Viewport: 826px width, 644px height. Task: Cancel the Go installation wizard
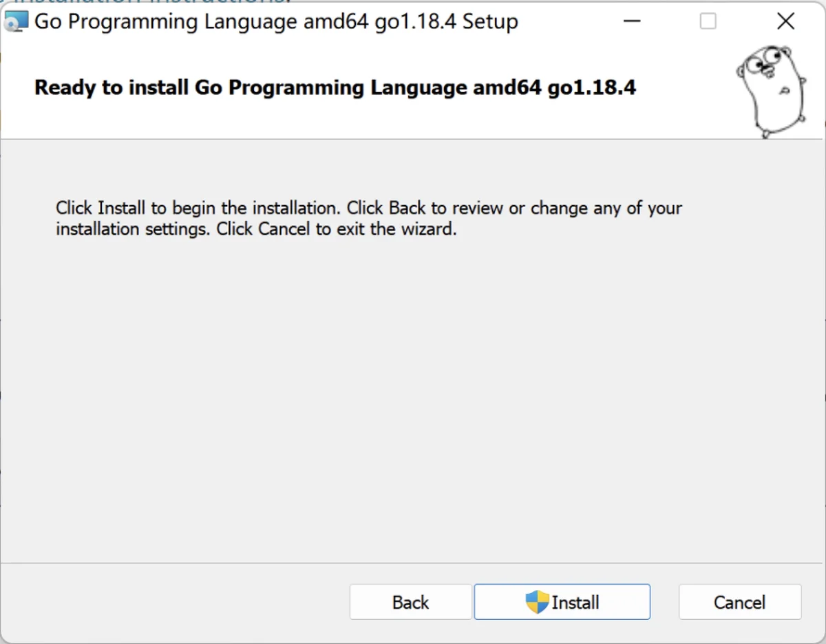coord(740,602)
